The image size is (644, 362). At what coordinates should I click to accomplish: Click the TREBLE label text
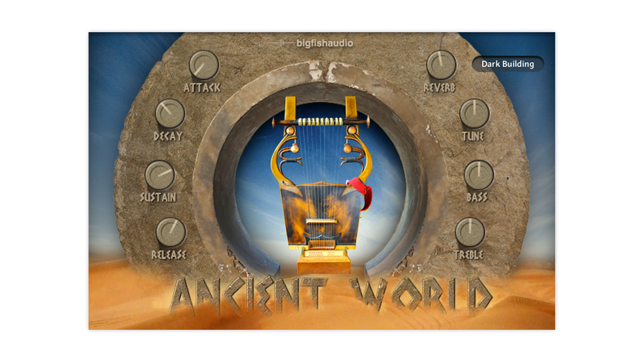point(469,255)
